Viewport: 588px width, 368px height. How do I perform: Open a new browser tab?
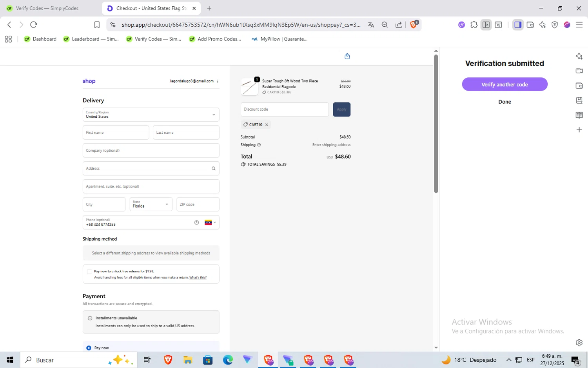pos(209,8)
